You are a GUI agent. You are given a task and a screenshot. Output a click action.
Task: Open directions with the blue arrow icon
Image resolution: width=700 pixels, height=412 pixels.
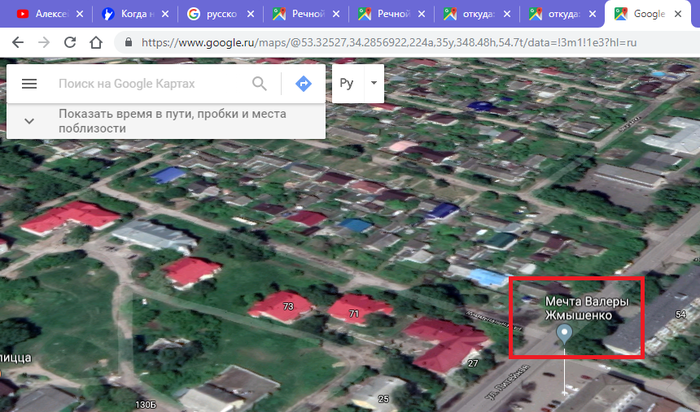[304, 84]
